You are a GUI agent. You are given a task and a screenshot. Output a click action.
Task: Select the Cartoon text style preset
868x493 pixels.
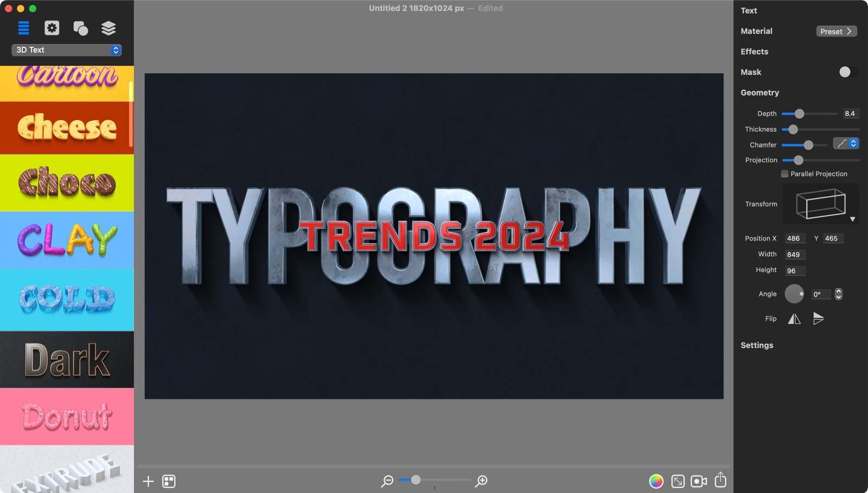click(67, 84)
